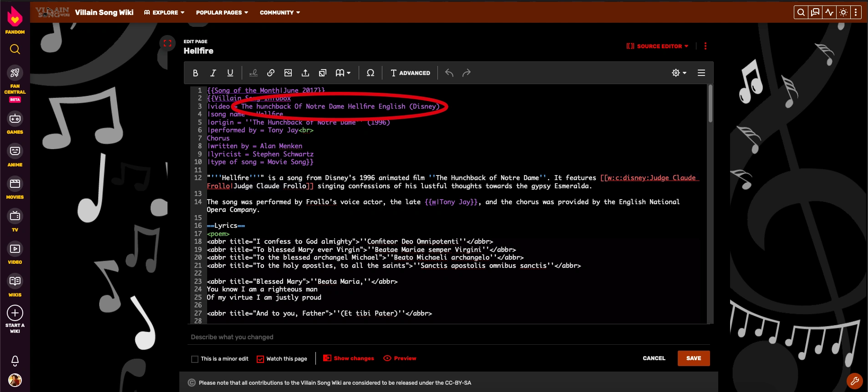Viewport: 868px width, 392px height.
Task: Click the Villain Song Wiki title
Action: (104, 12)
